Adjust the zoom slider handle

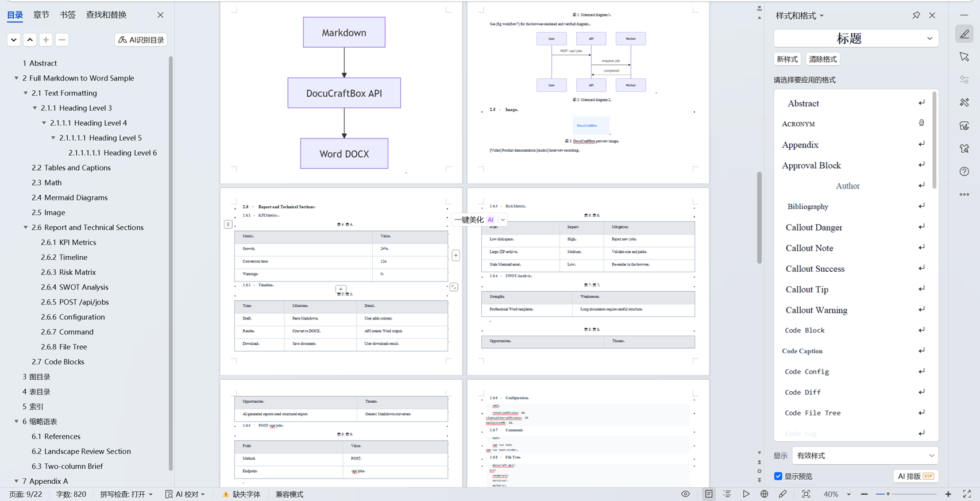point(888,494)
